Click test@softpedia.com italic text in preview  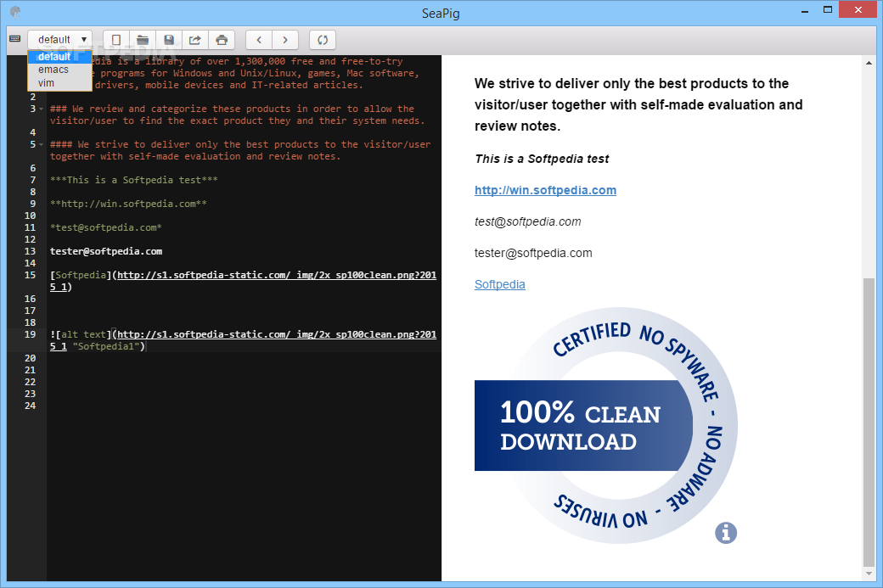527,221
